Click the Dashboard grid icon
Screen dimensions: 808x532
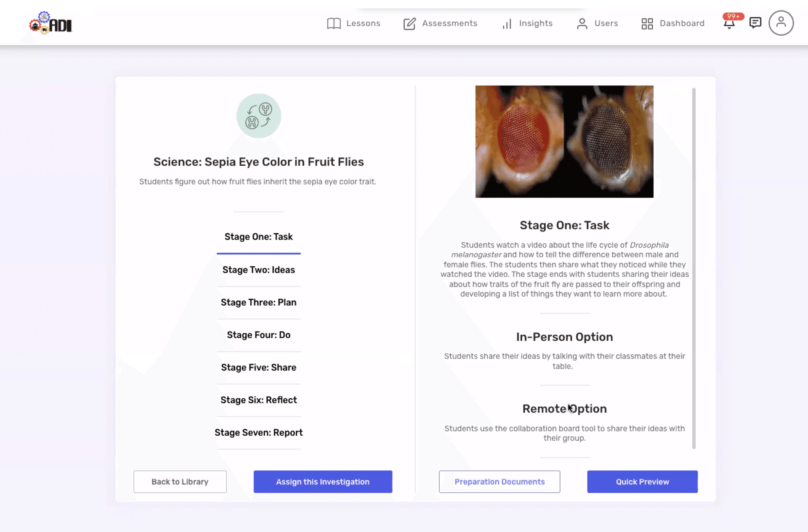(647, 23)
